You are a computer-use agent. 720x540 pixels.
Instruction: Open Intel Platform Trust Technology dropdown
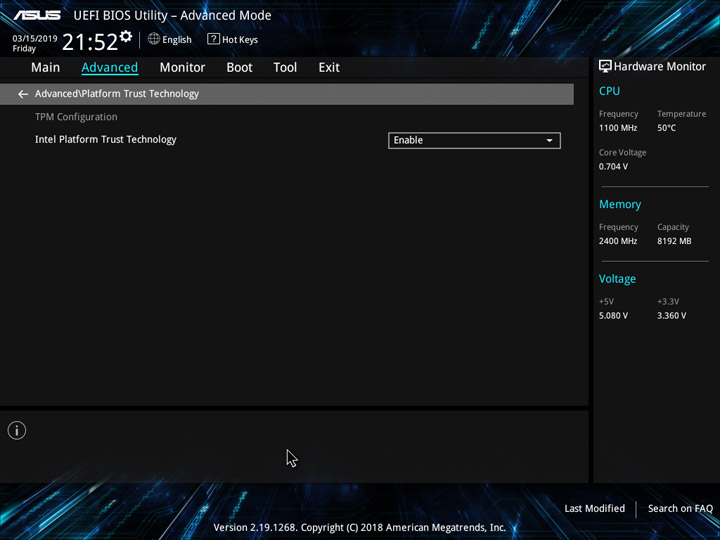[474, 141]
